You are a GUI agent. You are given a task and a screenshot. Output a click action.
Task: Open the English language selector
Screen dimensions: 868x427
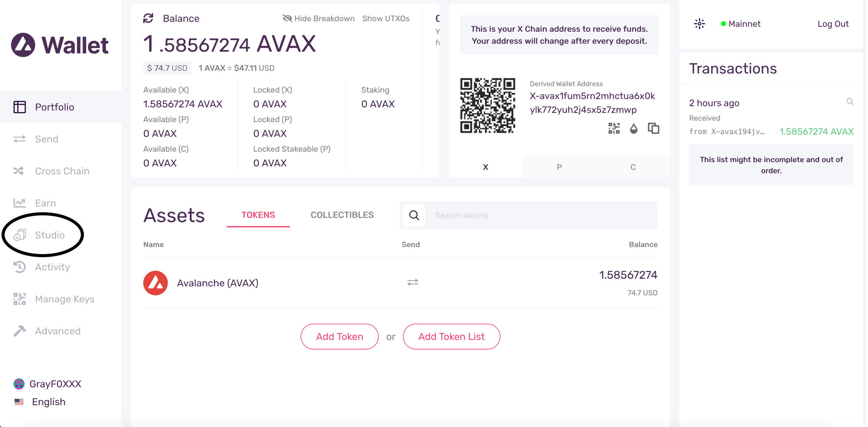point(40,402)
